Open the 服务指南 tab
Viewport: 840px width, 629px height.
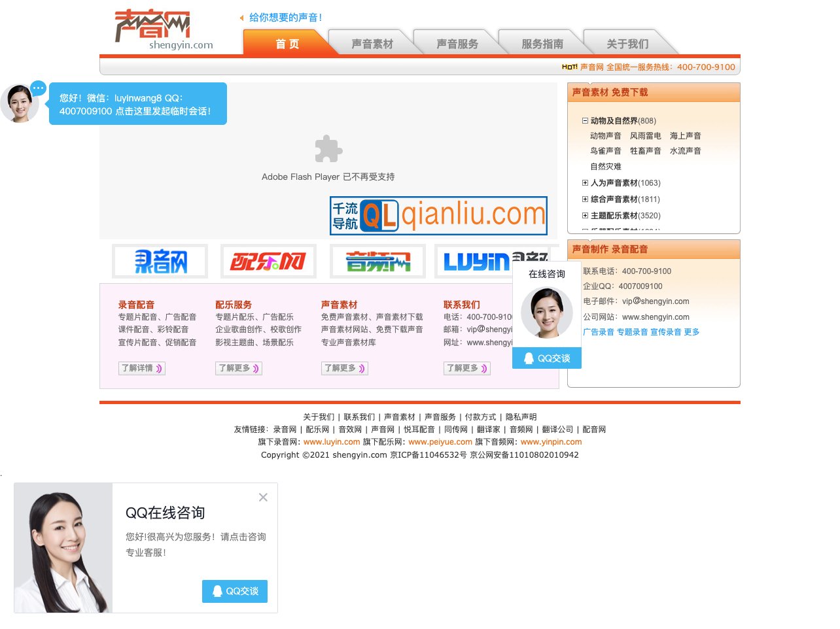pyautogui.click(x=542, y=44)
